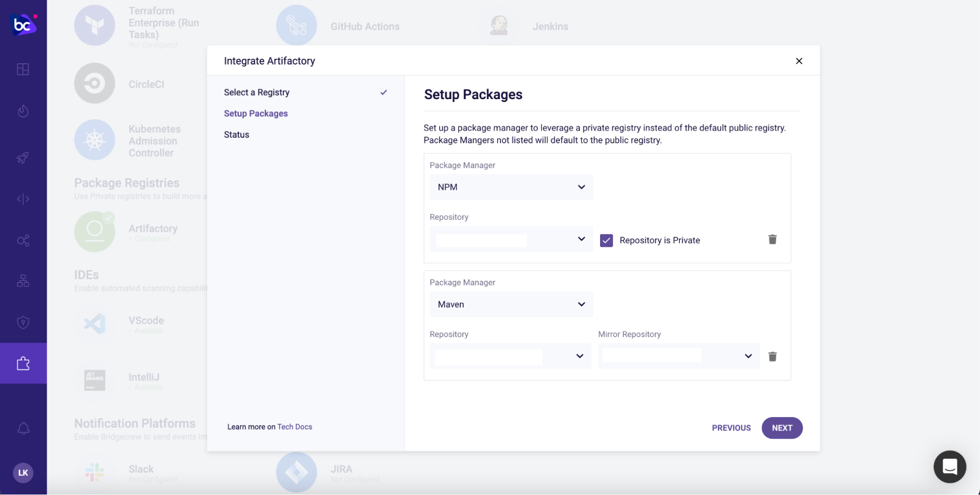Open the dashboard grid icon in sidebar
This screenshot has height=495, width=980.
click(23, 69)
